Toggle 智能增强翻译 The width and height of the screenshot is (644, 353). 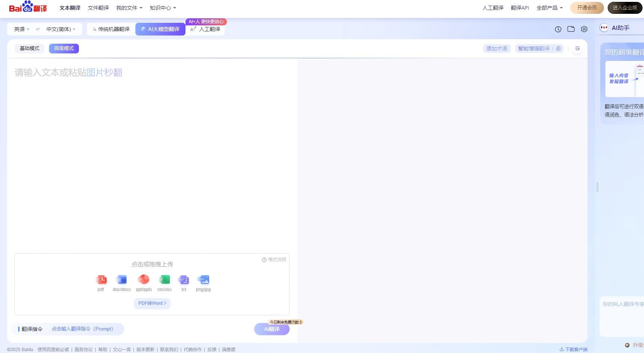click(534, 49)
